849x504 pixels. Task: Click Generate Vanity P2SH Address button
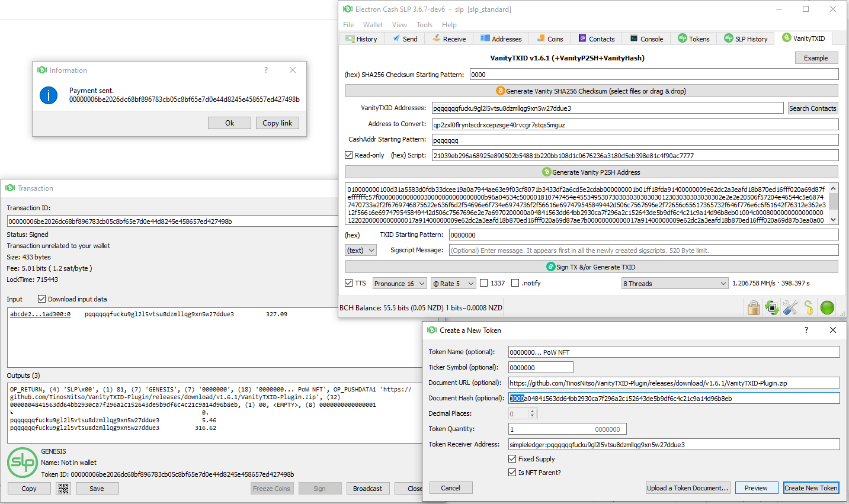click(x=591, y=172)
